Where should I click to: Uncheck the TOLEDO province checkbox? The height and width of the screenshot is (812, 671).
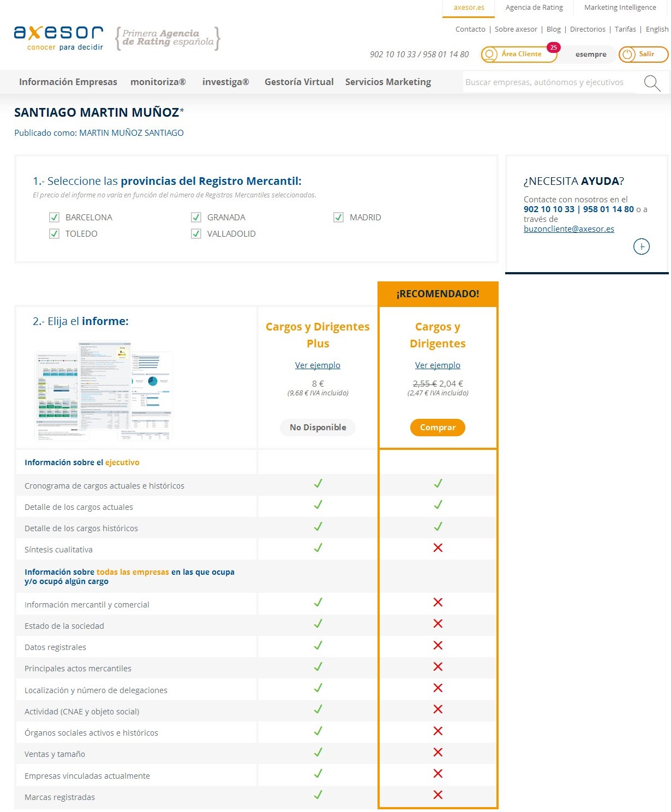click(x=54, y=233)
